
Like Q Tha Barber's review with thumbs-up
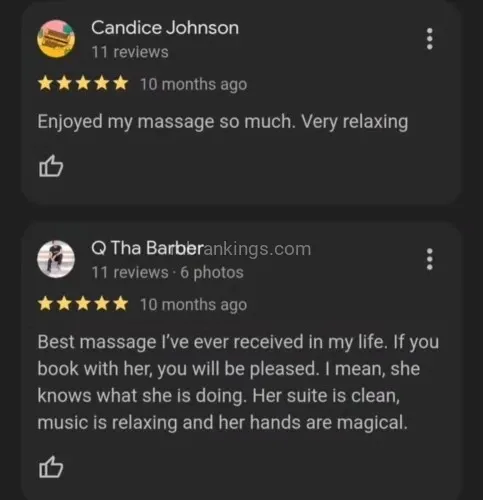point(51,467)
